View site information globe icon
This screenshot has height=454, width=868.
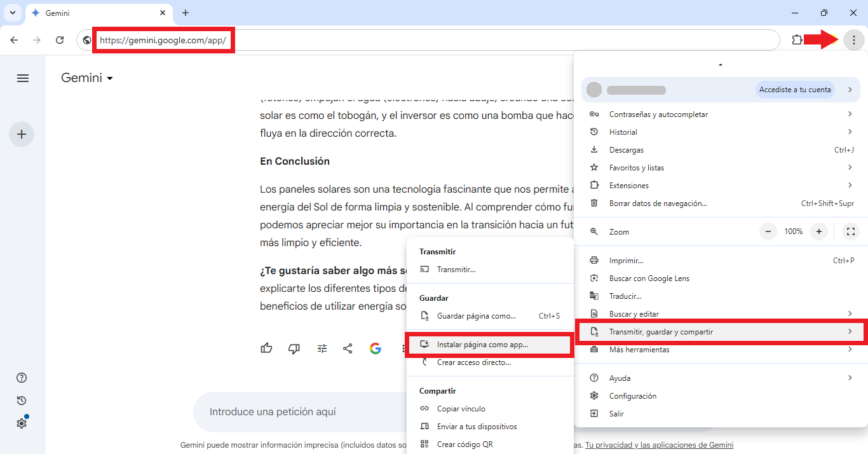click(87, 40)
